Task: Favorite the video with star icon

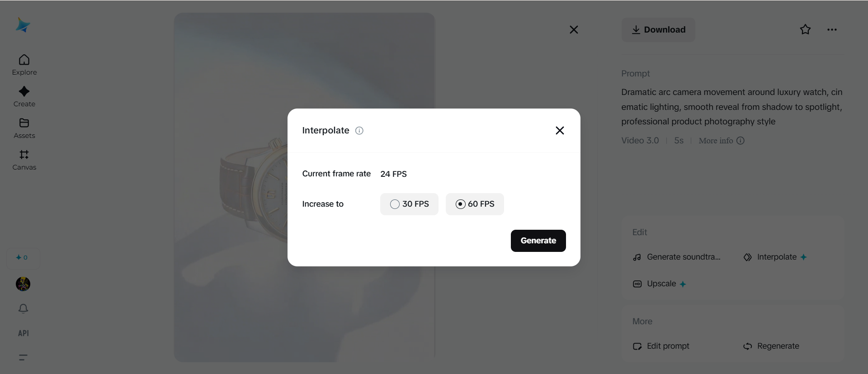Action: [805, 30]
